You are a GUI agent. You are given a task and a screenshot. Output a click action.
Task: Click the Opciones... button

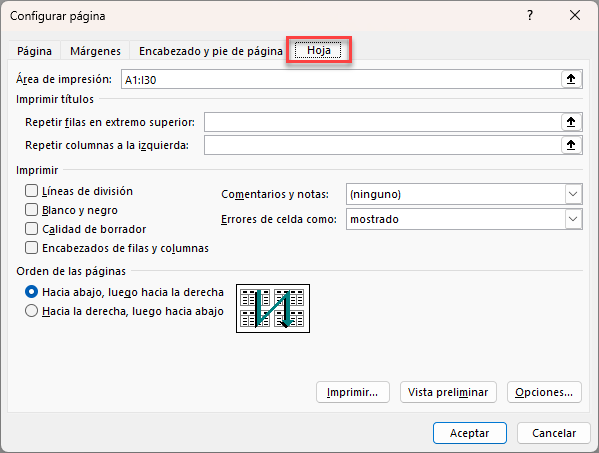click(x=544, y=392)
